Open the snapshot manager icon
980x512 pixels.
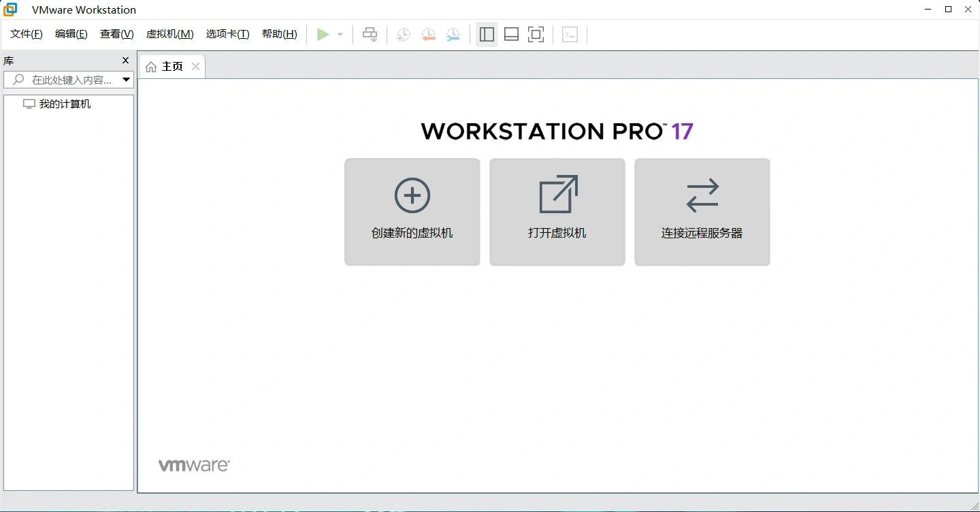(x=453, y=35)
